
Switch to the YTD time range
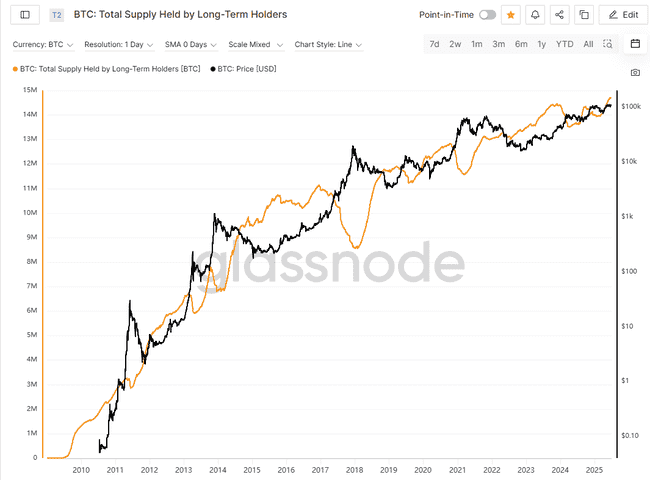coord(565,45)
